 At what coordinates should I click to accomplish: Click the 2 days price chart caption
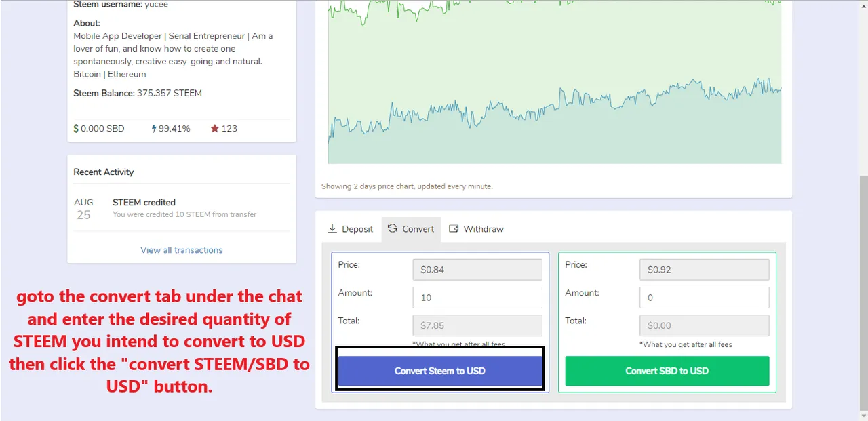click(407, 186)
